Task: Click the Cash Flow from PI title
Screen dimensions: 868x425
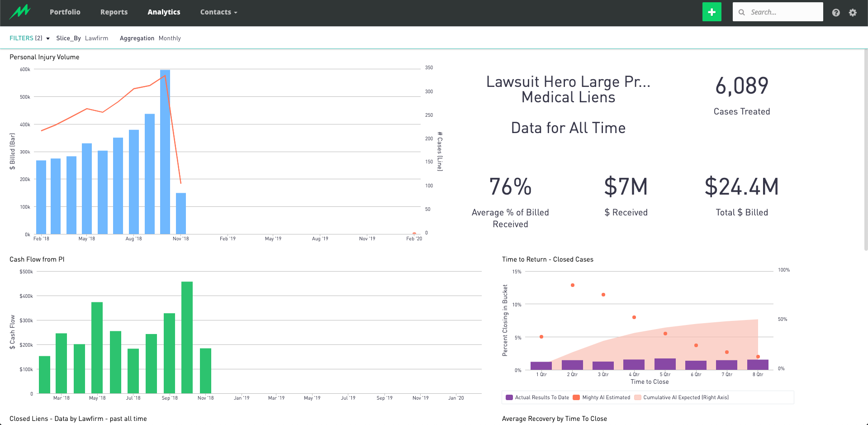Action: point(37,259)
